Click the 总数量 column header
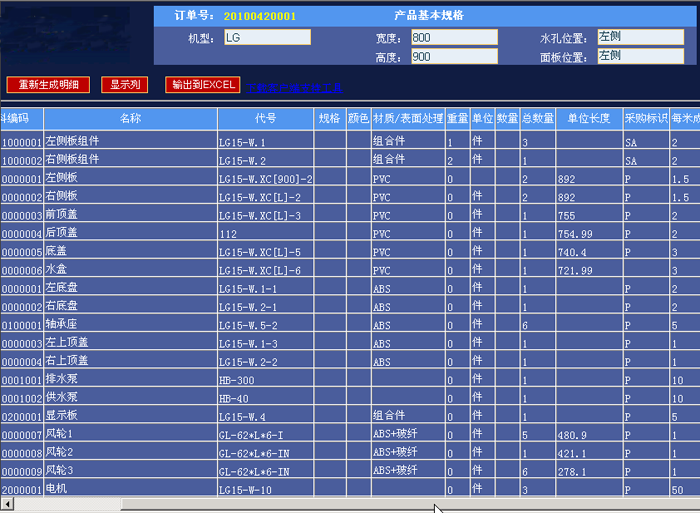This screenshot has height=513, width=700. [538, 119]
